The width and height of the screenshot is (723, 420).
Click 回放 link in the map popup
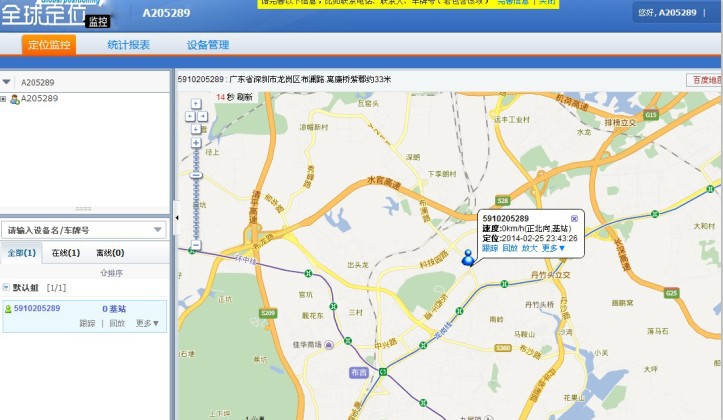pos(510,248)
